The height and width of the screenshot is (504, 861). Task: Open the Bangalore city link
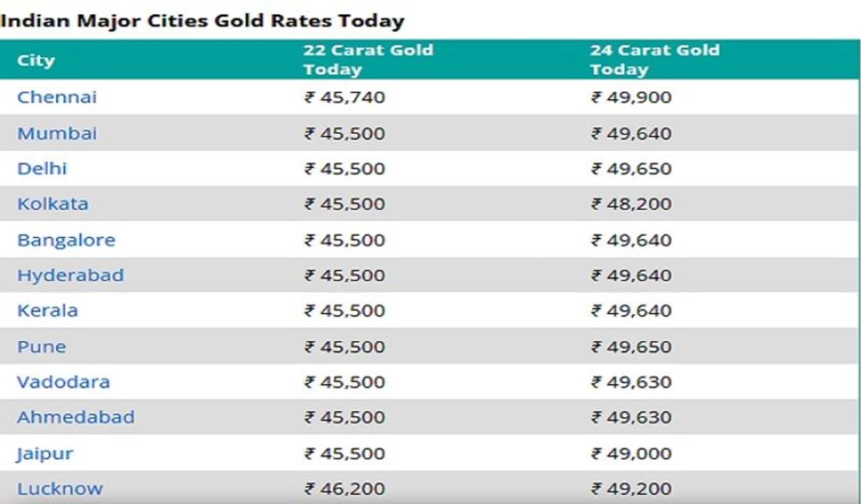66,240
